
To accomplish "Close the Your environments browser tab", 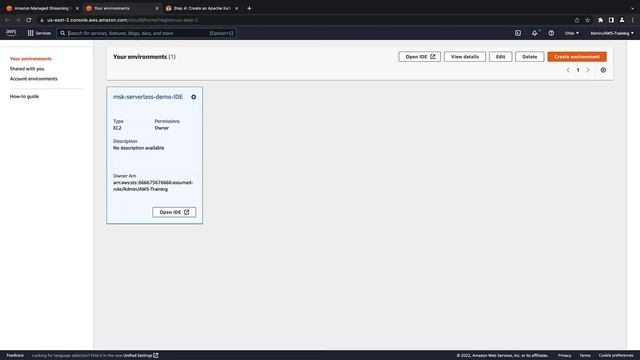I will (x=157, y=8).
